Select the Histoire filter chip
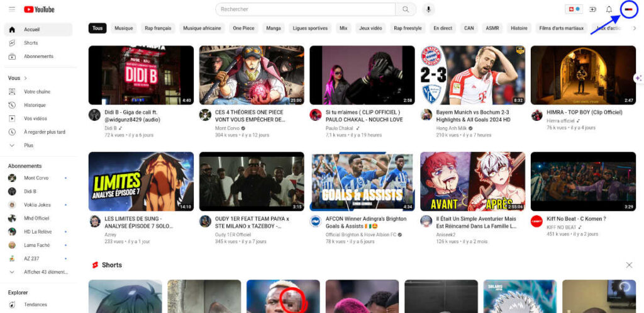This screenshot has width=644, height=313. tap(519, 28)
